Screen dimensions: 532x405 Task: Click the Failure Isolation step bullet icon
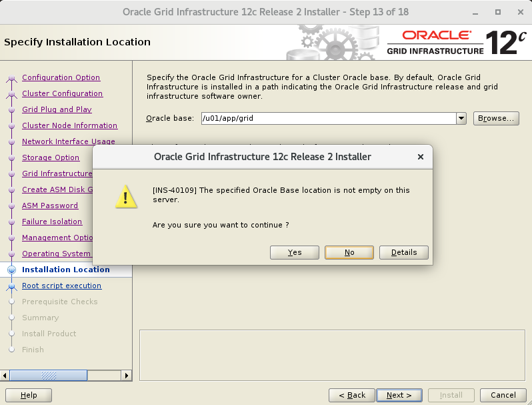coord(12,222)
